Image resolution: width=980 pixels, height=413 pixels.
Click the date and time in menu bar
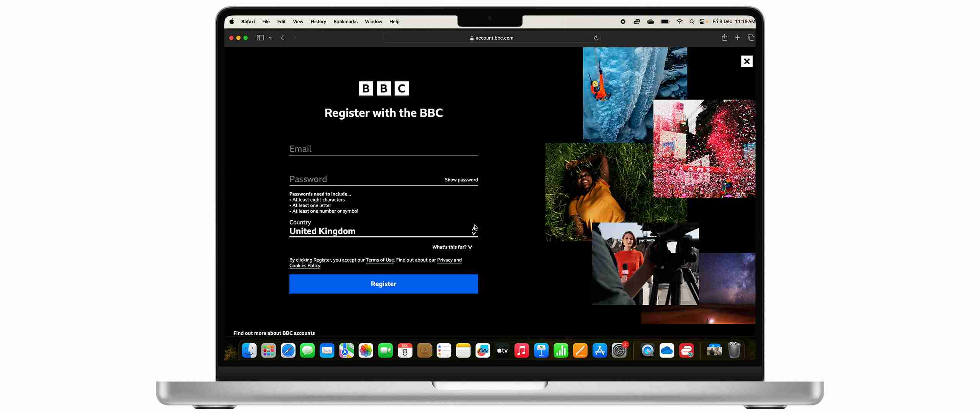click(x=733, y=21)
